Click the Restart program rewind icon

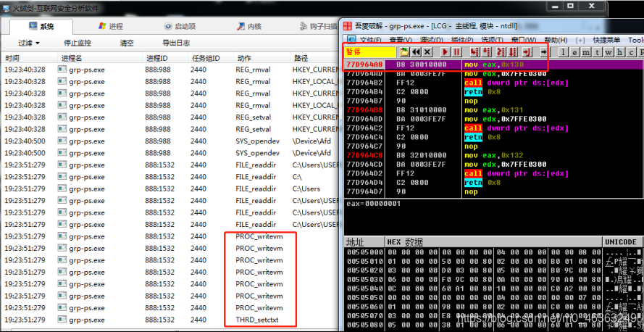pos(416,52)
